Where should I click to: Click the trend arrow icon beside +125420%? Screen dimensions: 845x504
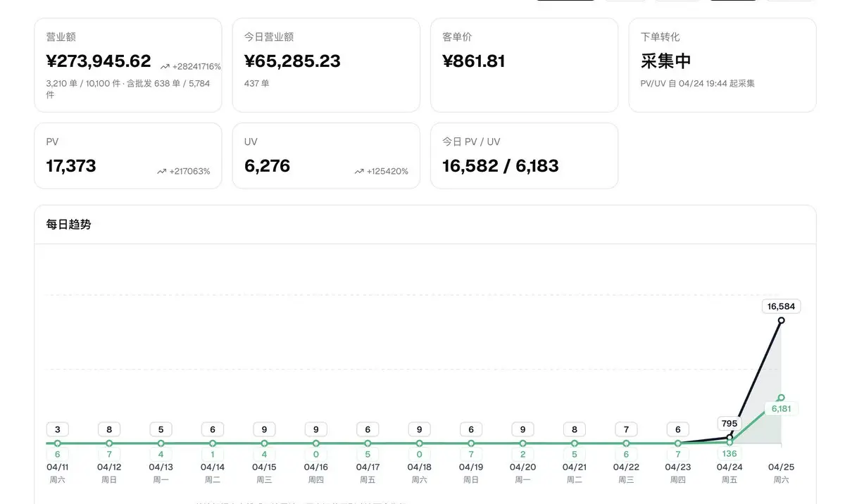(x=360, y=172)
